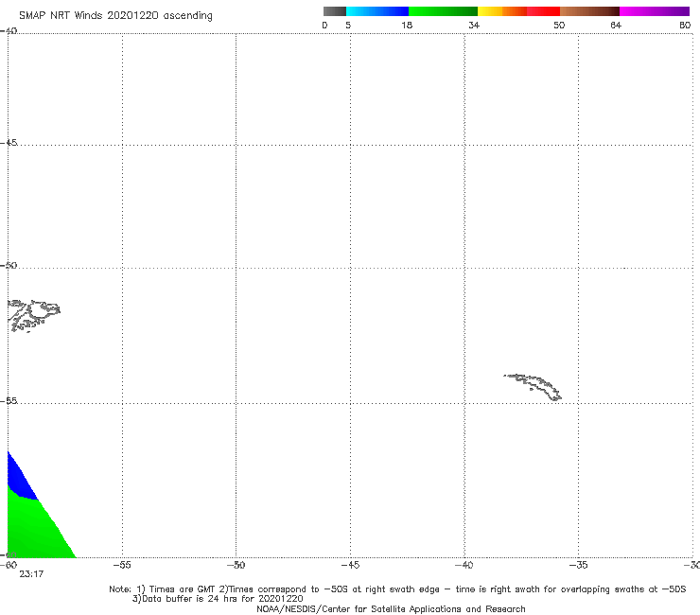Click the yellow-red 34-50 segment of the color bar

point(518,11)
